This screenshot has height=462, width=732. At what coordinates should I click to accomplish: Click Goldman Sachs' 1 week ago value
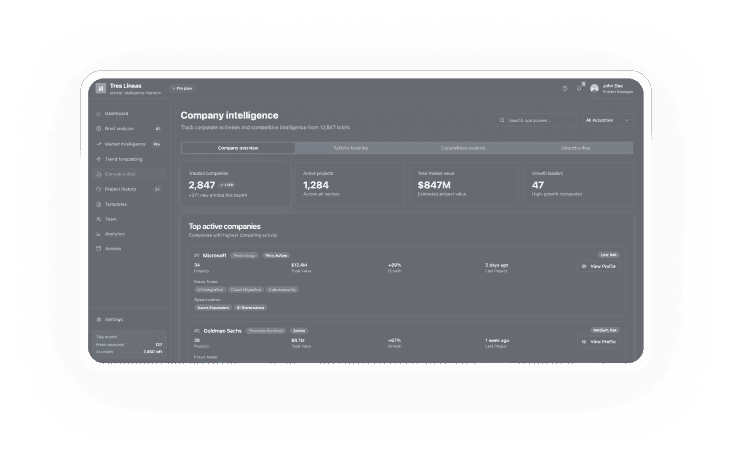pos(497,341)
